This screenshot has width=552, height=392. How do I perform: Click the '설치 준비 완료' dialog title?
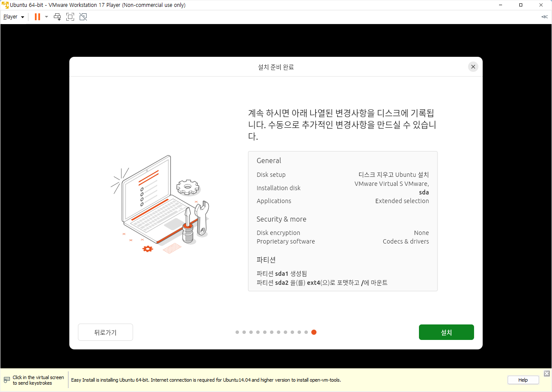[276, 67]
